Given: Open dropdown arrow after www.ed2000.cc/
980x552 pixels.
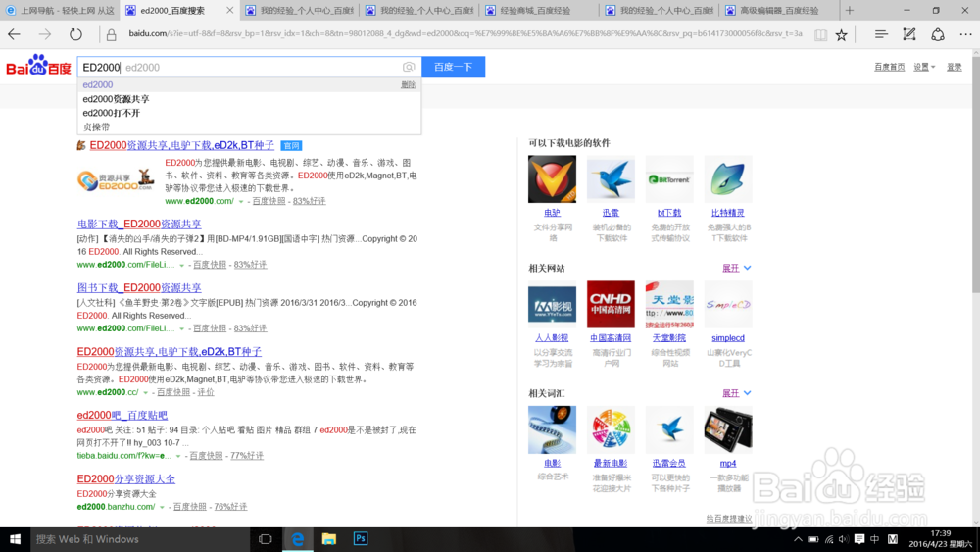Looking at the screenshot, I should (146, 392).
